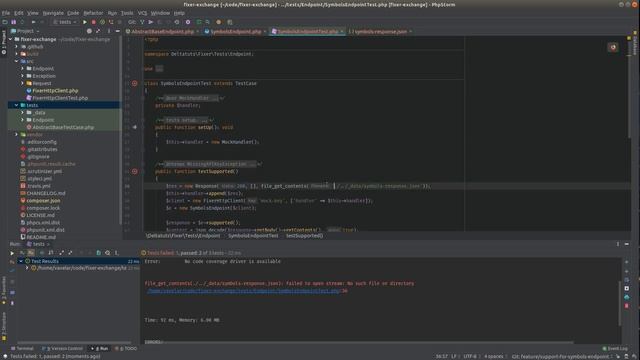Click the run test gutter icon beside class SymbolsEndpointTest
Image resolution: width=640 pixels, height=360 pixels.
click(134, 83)
